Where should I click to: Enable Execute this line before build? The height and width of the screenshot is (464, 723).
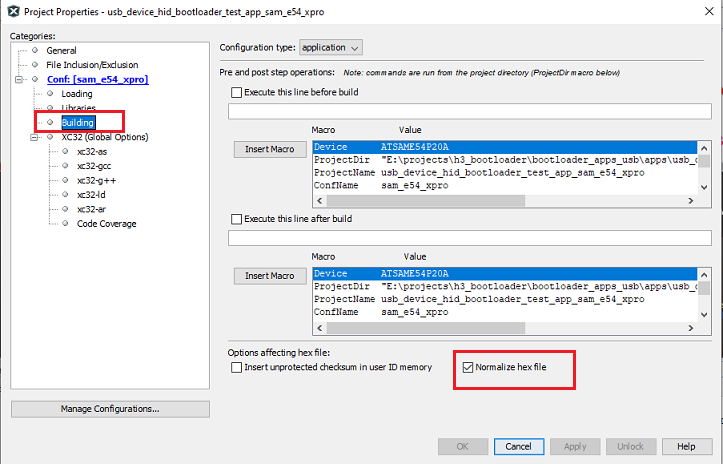236,93
